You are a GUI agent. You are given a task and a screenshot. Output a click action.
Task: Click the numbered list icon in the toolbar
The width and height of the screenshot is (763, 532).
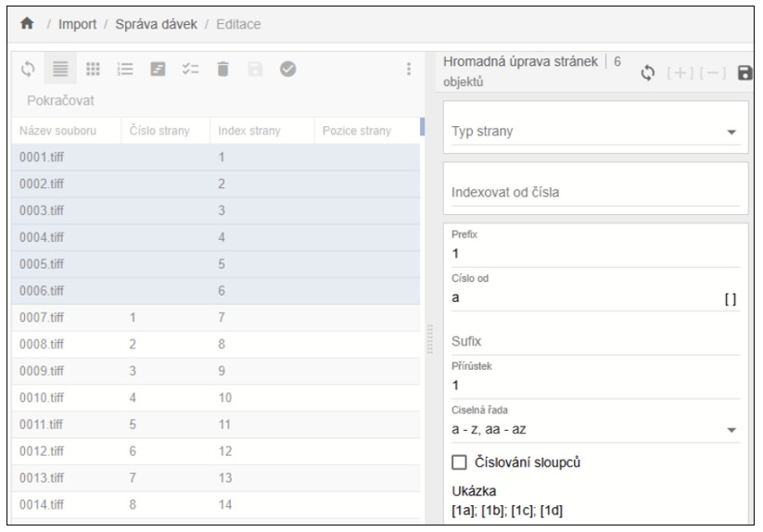125,70
